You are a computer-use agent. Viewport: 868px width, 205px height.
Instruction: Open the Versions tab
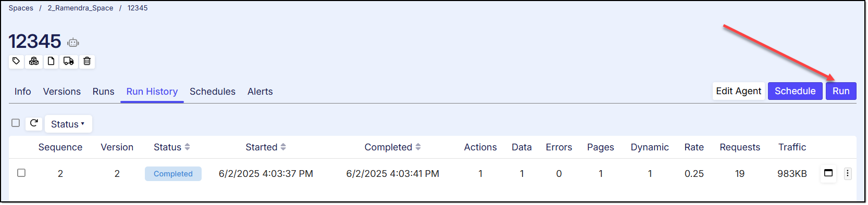[x=62, y=92]
